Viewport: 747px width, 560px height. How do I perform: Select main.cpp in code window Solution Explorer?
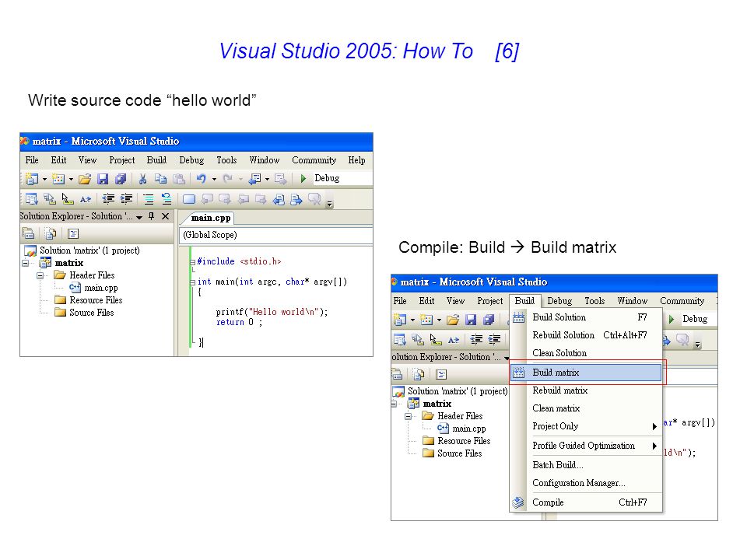pos(94,288)
